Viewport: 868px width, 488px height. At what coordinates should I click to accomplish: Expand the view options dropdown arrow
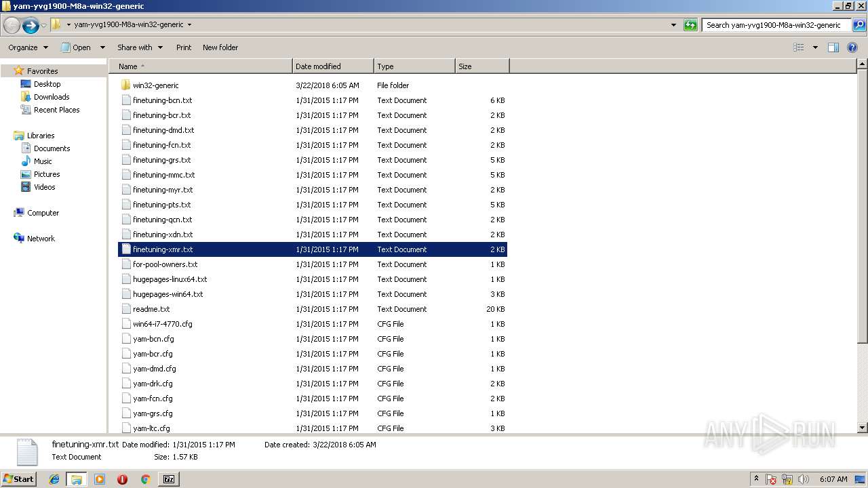[814, 47]
